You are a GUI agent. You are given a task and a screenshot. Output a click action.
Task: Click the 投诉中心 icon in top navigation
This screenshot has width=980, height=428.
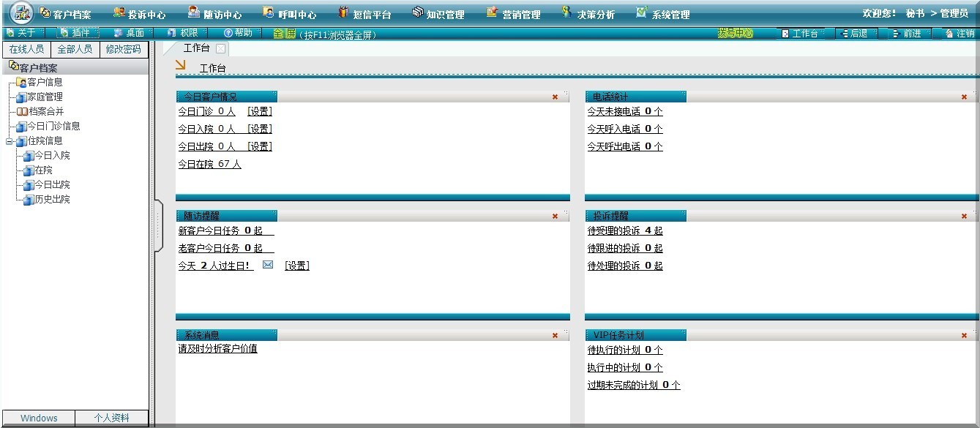(119, 12)
